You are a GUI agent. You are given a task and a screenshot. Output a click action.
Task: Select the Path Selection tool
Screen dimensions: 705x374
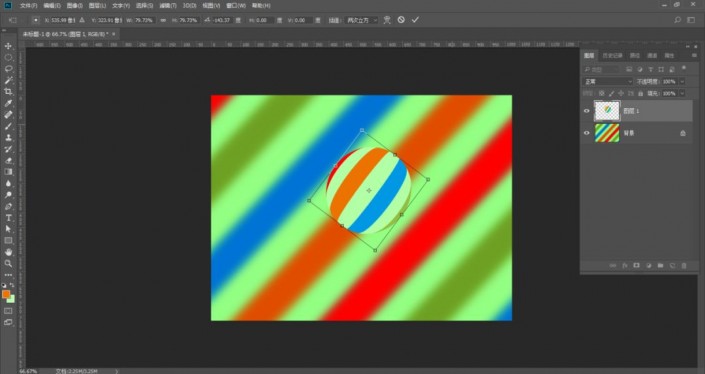pos(8,229)
